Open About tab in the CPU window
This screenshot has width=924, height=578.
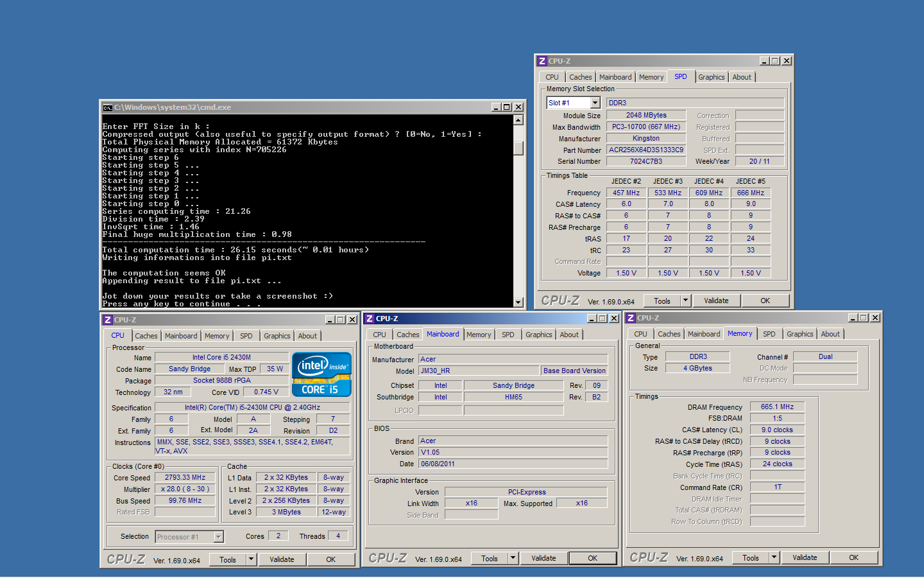pos(307,336)
